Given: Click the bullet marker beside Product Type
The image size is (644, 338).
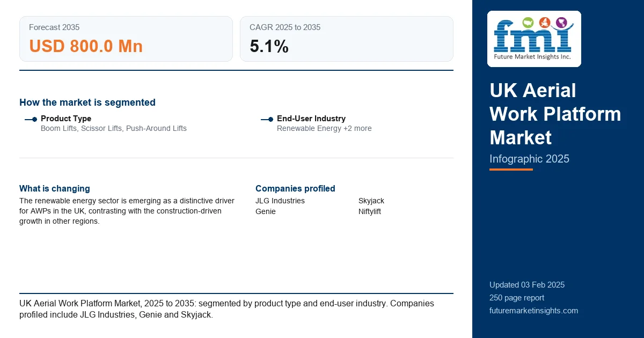Looking at the screenshot, I should (x=31, y=119).
